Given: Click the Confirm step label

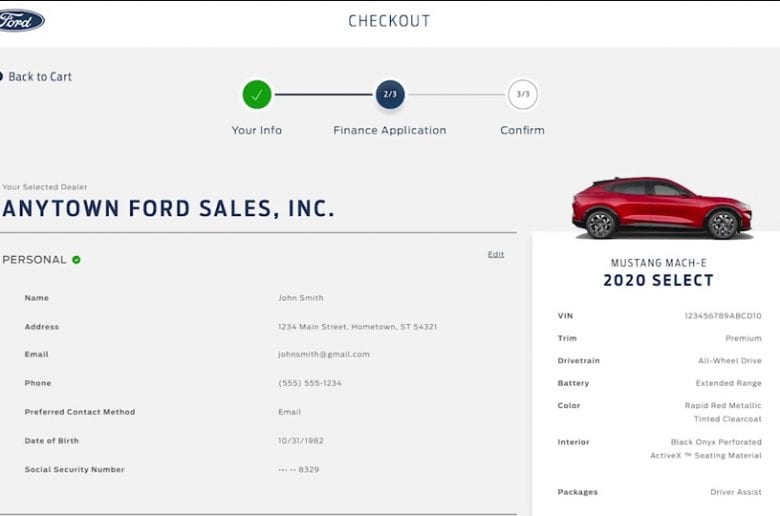Looking at the screenshot, I should pos(522,130).
